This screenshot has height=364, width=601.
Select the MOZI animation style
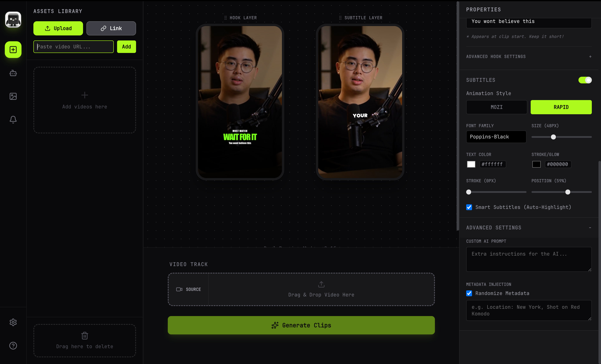click(496, 107)
